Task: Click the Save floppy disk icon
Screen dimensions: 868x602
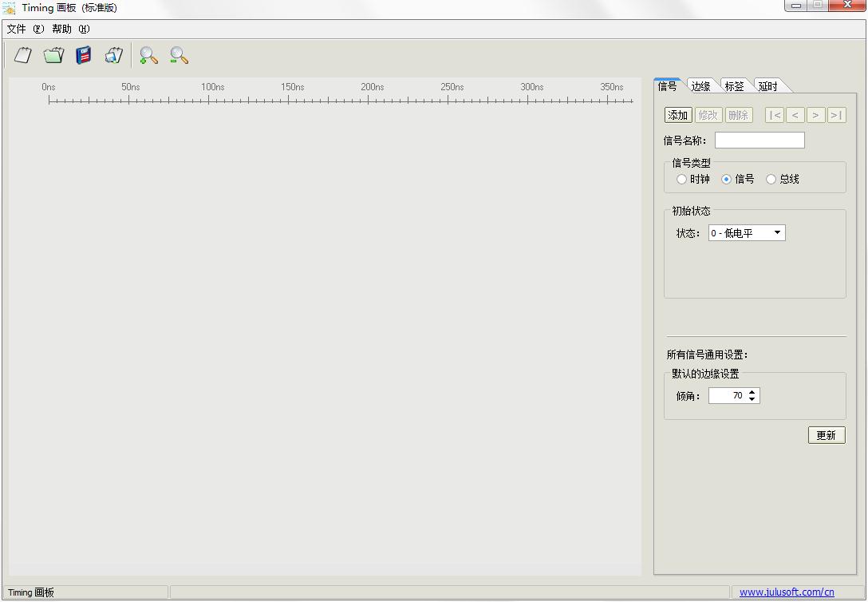Action: (84, 55)
